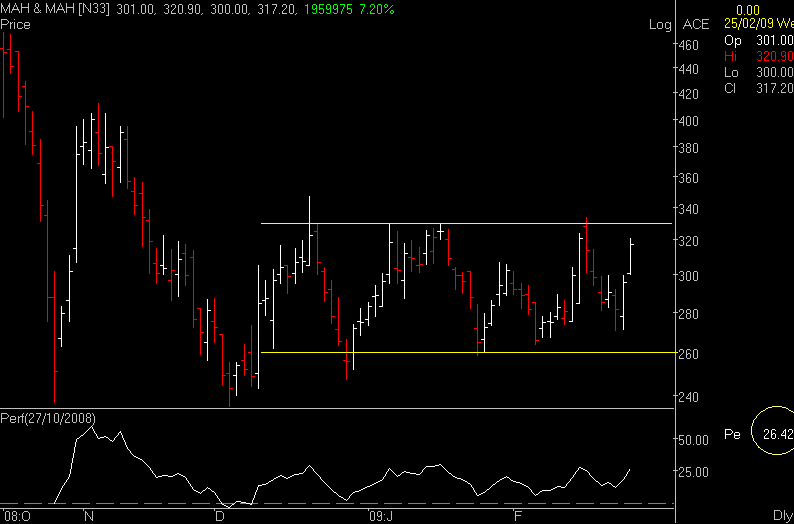Image resolution: width=794 pixels, height=524 pixels.
Task: Click the yellow 0.00 value top right
Action: [746, 10]
